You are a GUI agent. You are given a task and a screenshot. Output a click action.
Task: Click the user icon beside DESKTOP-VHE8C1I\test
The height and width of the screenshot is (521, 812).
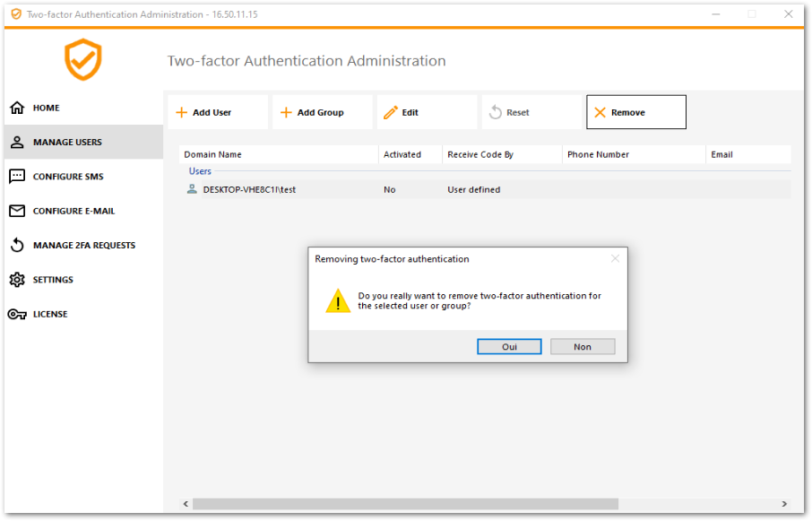(191, 189)
